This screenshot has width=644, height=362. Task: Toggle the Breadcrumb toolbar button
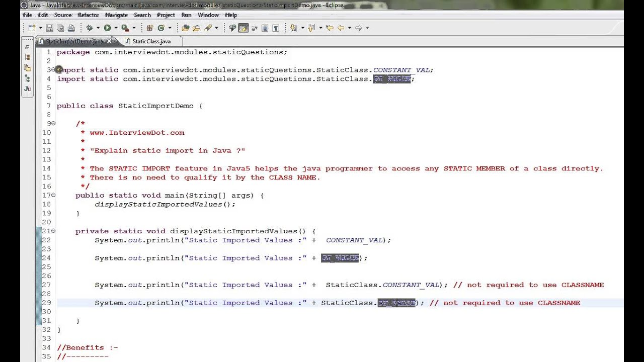232,28
